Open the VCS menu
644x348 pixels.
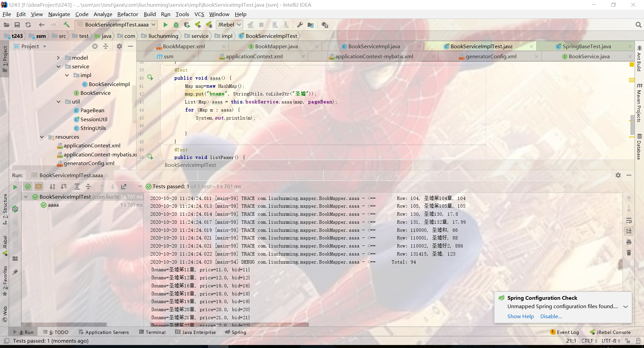(199, 14)
